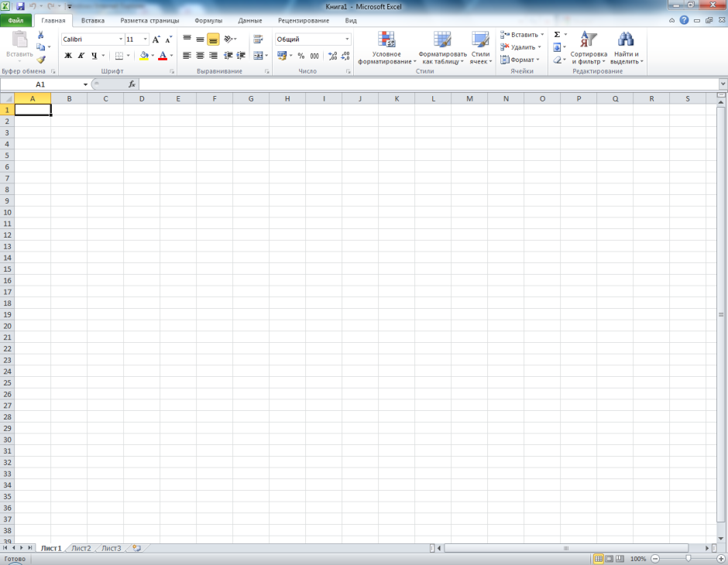Click the fx Insert Function icon
This screenshot has width=728, height=565.
click(132, 84)
